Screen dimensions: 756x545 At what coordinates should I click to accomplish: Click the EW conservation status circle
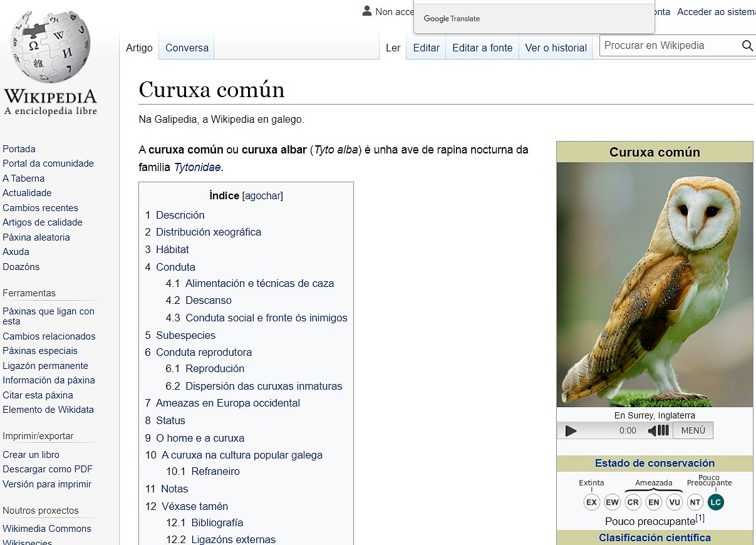pos(612,502)
